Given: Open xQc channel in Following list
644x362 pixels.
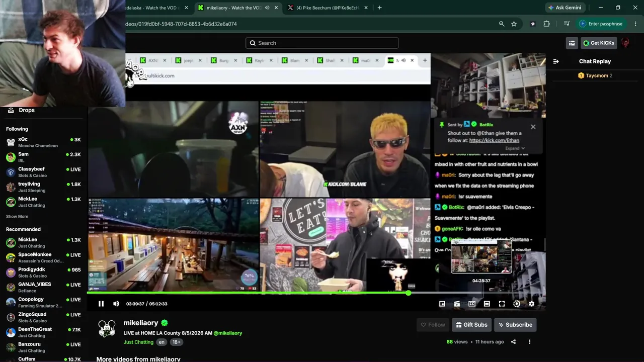Looking at the screenshot, I should tap(43, 142).
